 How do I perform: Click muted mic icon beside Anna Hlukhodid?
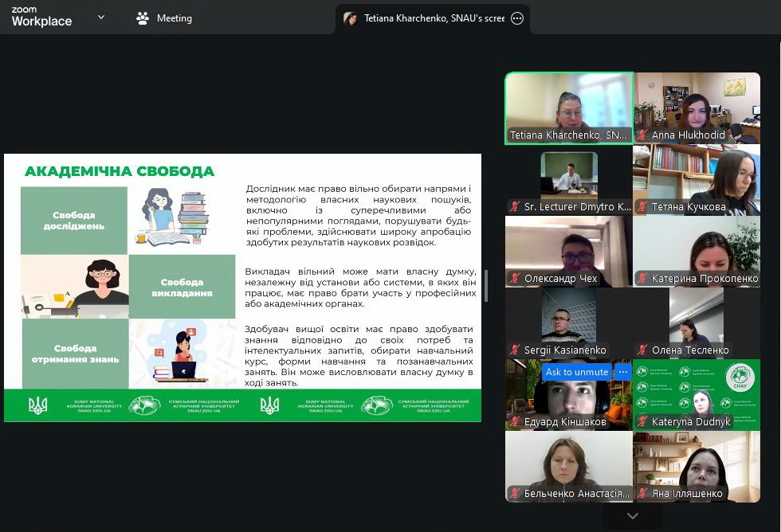coord(642,135)
